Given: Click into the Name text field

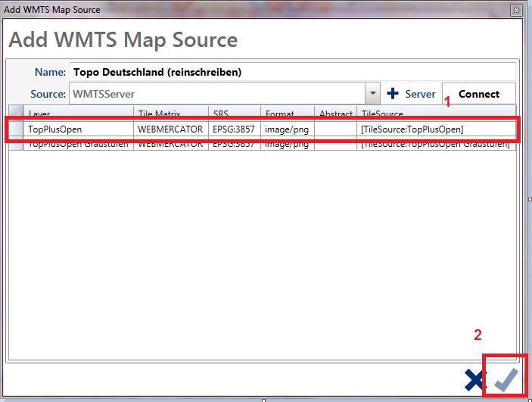Looking at the screenshot, I should pyautogui.click(x=292, y=73).
